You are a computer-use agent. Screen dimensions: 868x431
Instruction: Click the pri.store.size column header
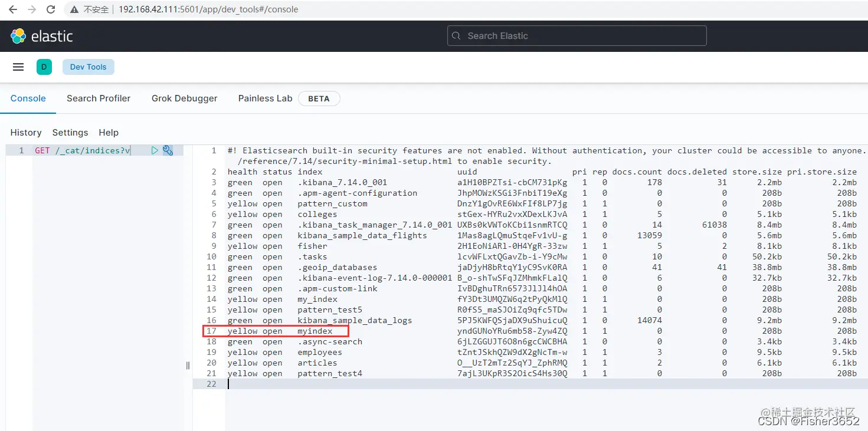tap(822, 172)
